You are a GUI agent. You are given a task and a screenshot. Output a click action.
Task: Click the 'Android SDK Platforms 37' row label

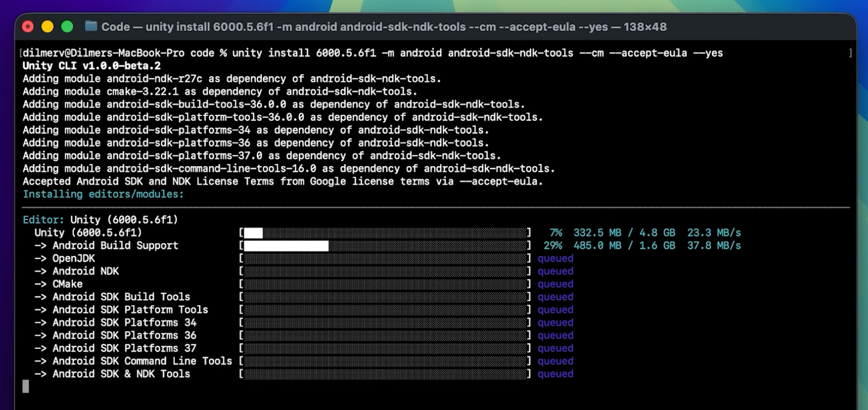point(124,348)
